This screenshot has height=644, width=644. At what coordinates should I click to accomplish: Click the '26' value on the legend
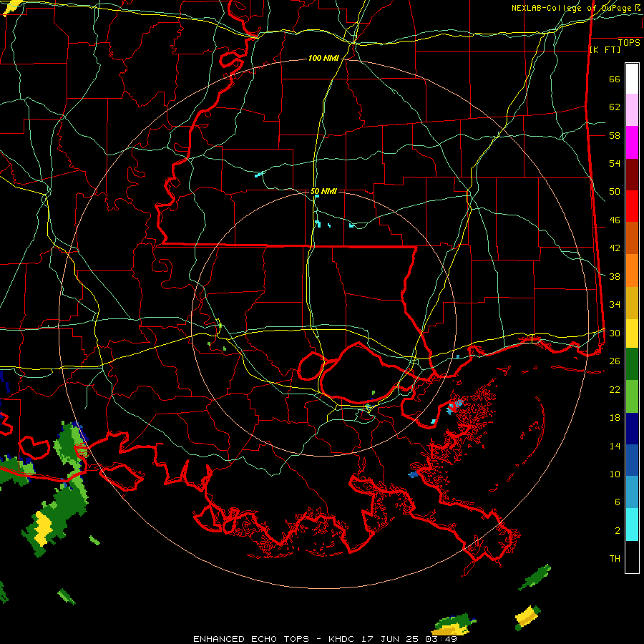click(615, 361)
